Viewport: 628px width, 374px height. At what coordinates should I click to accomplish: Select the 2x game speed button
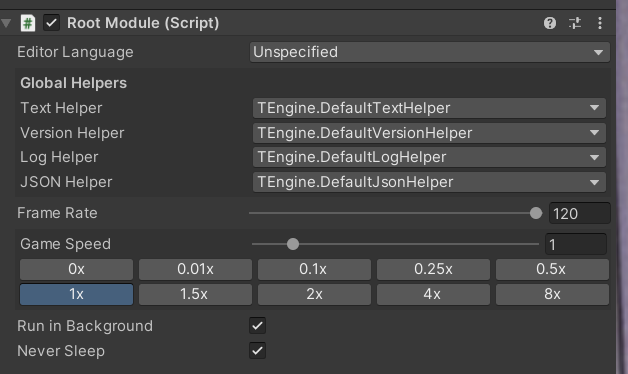tap(314, 294)
